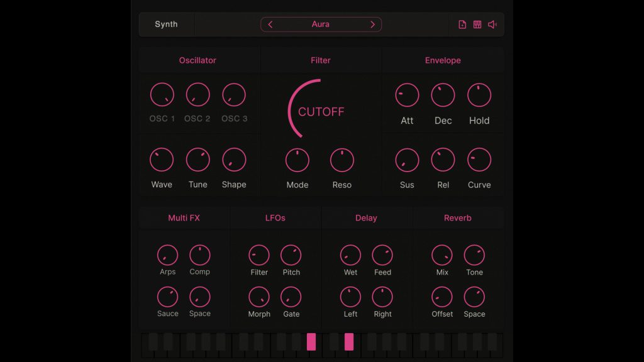Show the on-screen piano keyboard icon

[477, 24]
